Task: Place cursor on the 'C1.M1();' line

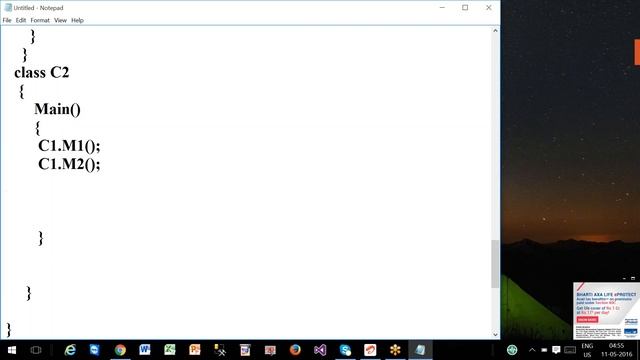Action: point(69,145)
